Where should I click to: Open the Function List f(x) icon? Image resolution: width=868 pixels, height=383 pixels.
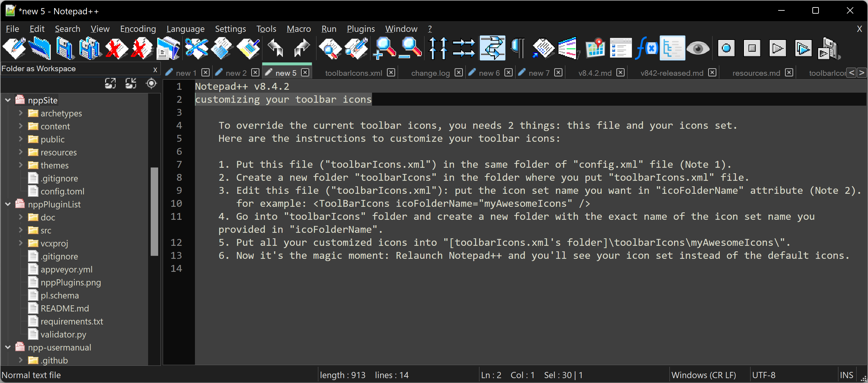click(646, 49)
